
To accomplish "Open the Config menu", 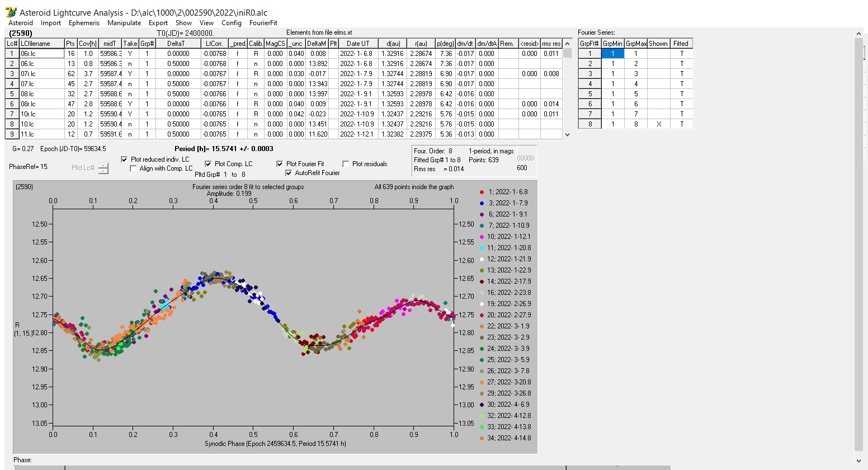I will tap(232, 23).
